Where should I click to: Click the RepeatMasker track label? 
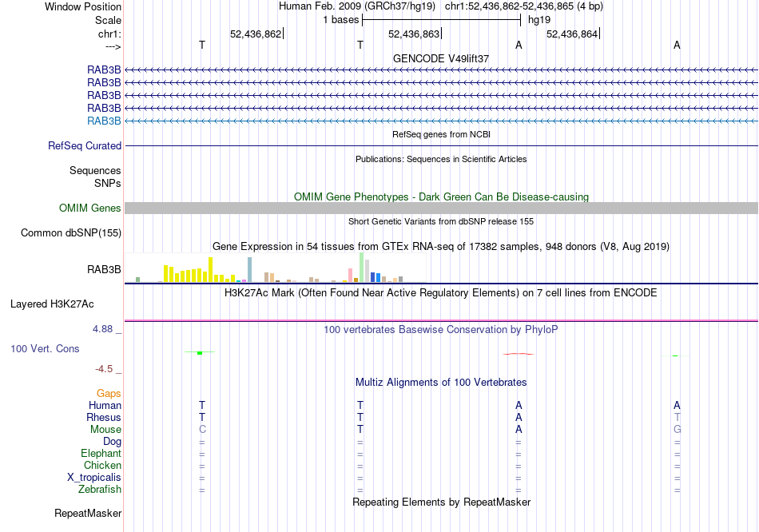pyautogui.click(x=88, y=513)
